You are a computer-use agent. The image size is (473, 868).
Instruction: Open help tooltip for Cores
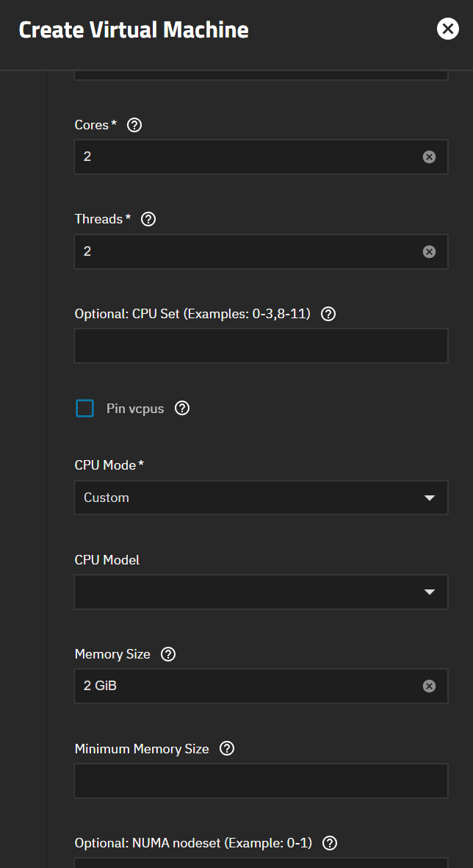point(134,125)
